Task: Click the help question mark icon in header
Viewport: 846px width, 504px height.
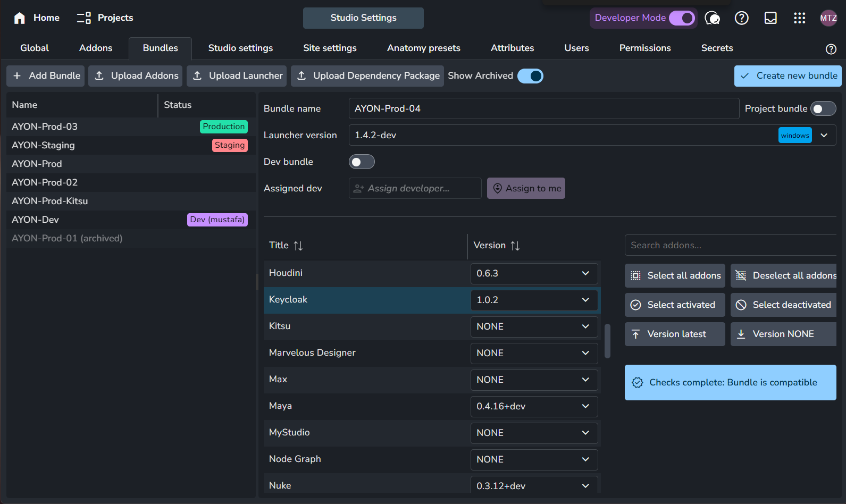Action: [741, 18]
